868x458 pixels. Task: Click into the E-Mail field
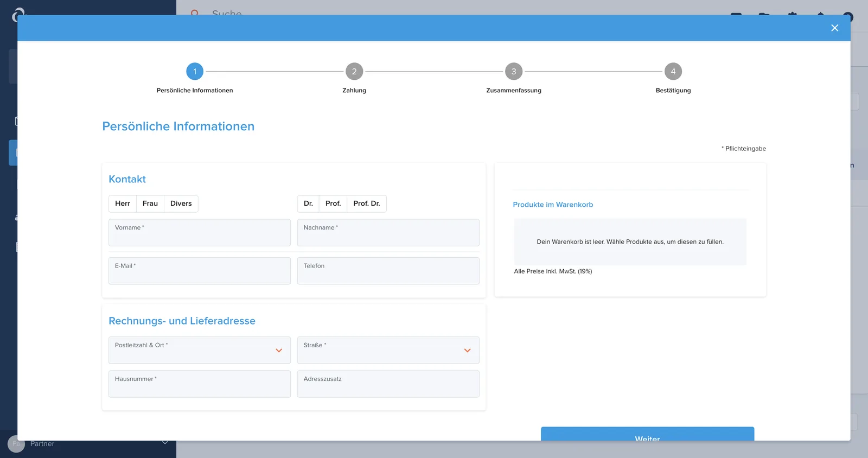(200, 271)
